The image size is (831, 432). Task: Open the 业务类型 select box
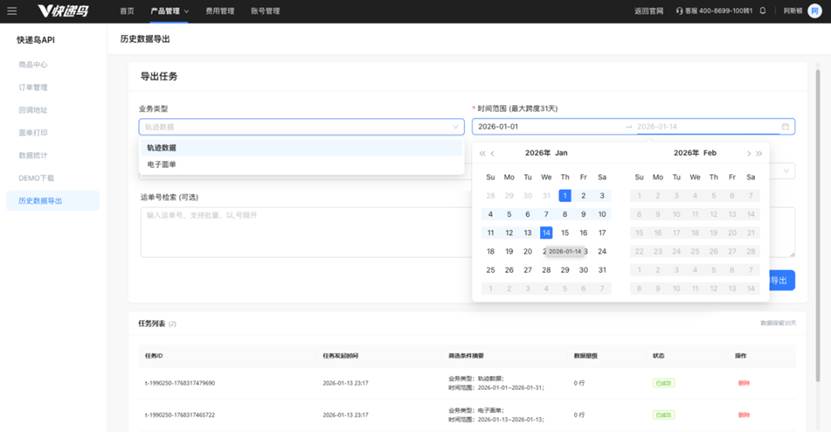[x=300, y=127]
